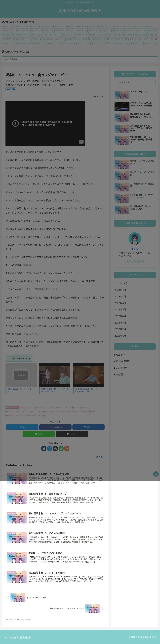Open the YouTube icon under みゆうFollow

(x=55, y=449)
